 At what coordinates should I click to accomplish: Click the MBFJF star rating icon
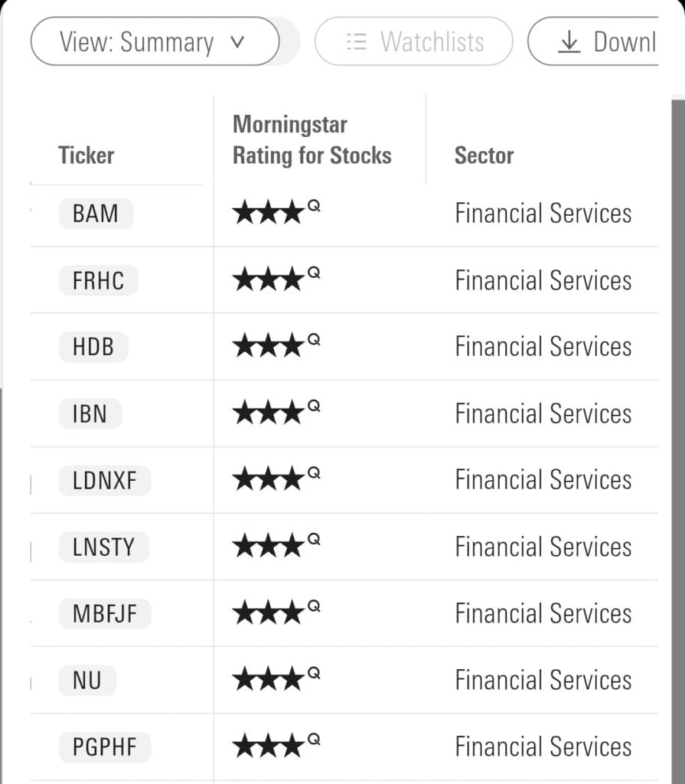pos(268,613)
